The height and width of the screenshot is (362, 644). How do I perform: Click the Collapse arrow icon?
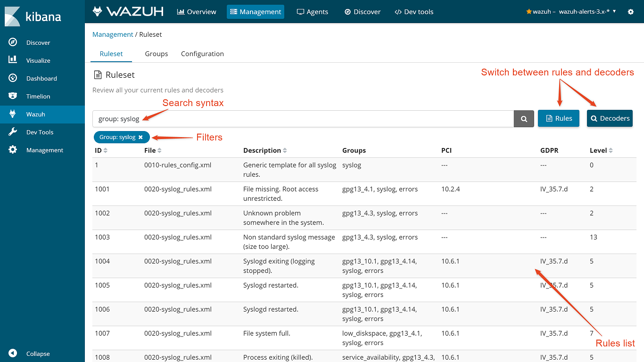13,354
